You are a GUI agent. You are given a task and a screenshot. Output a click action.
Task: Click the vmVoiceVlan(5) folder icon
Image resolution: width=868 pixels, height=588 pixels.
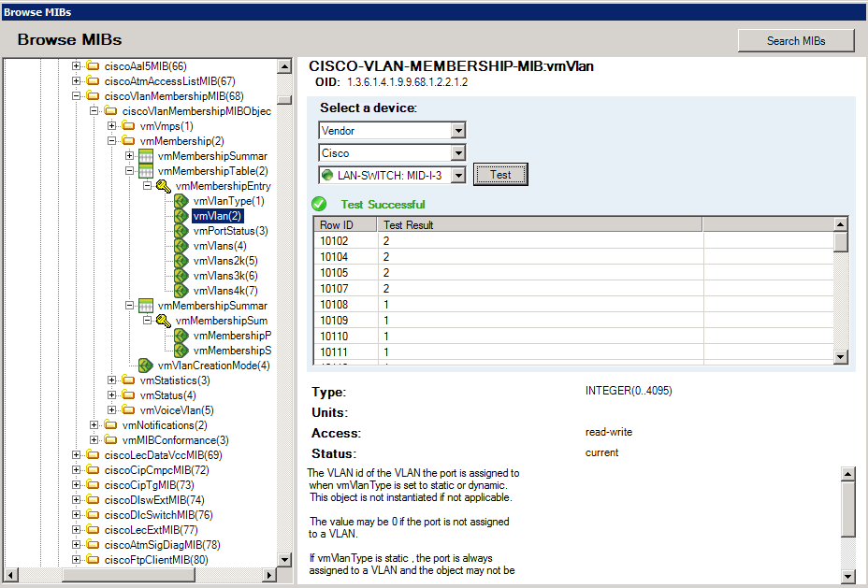tap(128, 409)
